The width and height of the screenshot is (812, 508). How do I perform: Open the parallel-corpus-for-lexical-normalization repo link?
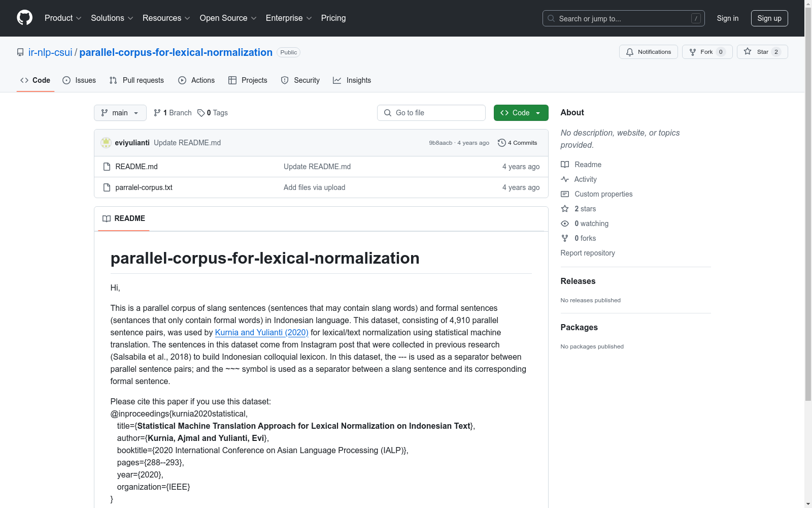[176, 52]
